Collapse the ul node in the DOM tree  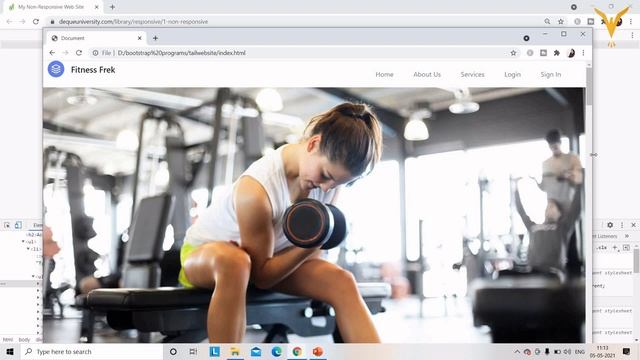click(23, 242)
